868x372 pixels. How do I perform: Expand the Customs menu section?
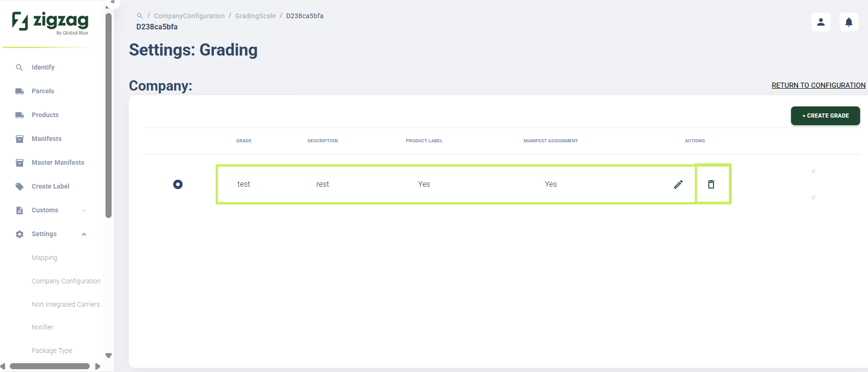(84, 211)
